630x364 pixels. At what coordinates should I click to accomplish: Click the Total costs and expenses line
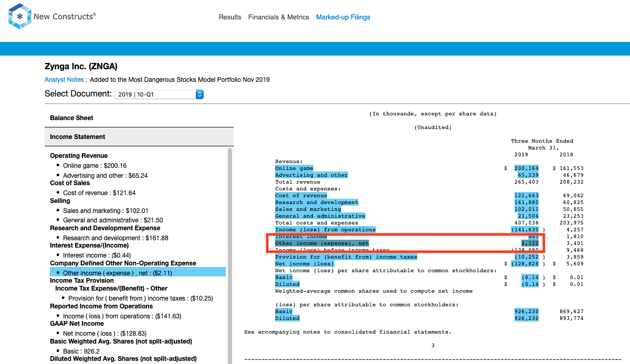tap(317, 223)
